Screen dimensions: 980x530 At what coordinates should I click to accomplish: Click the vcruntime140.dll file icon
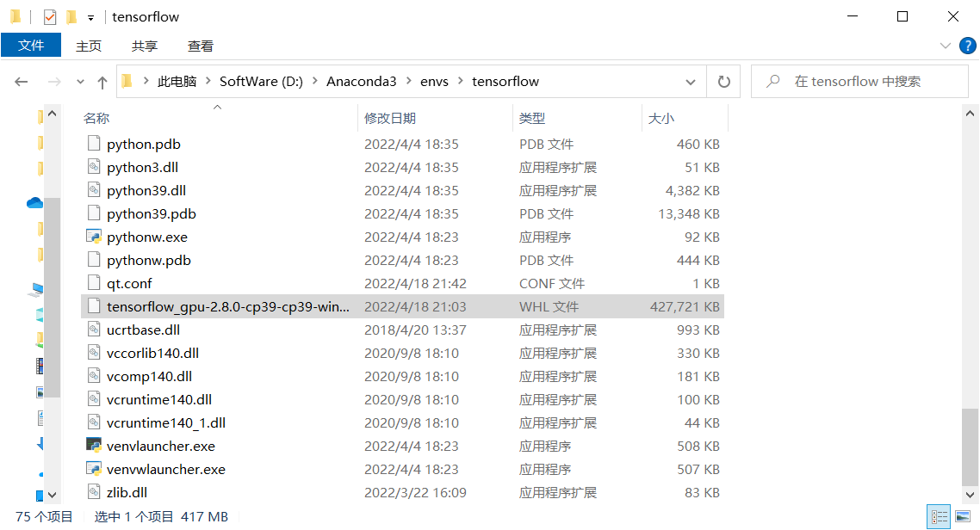pos(94,399)
